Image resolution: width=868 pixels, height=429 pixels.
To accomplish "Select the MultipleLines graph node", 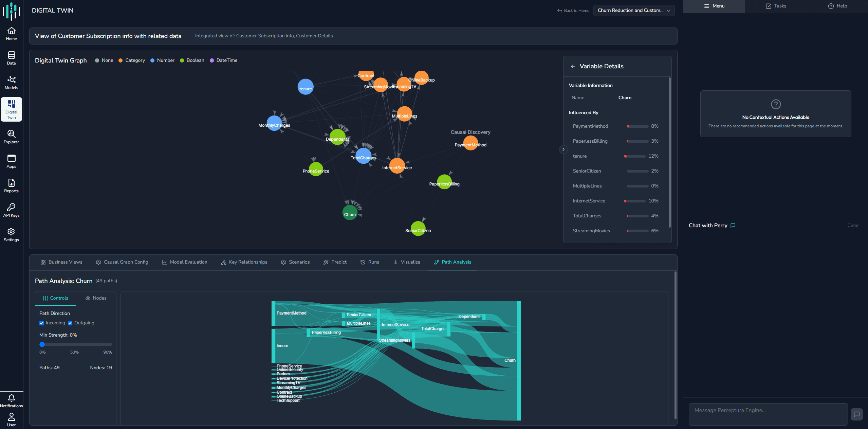I will coord(404,114).
